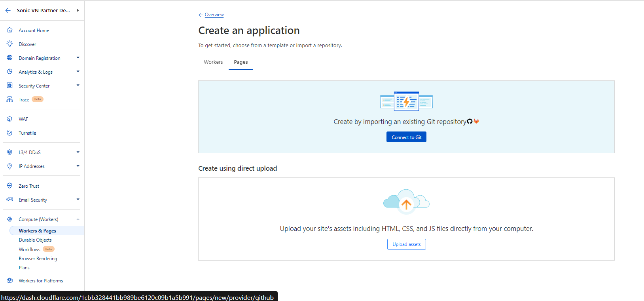Open Durable Objects in the sidebar
This screenshot has height=301, width=644.
tap(35, 240)
